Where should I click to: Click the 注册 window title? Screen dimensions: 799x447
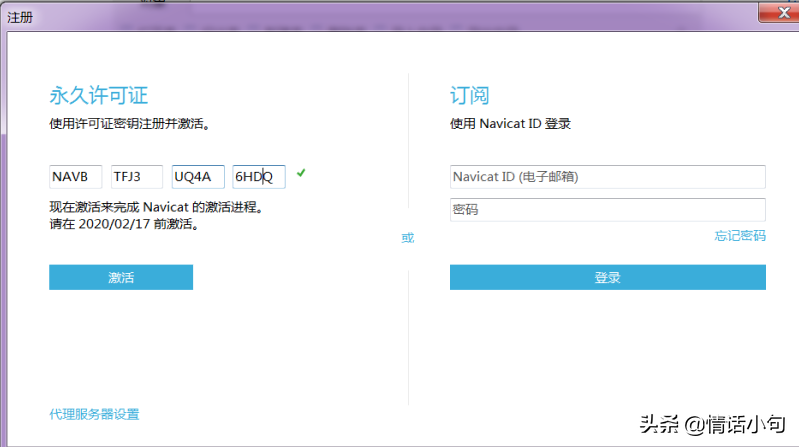(20, 17)
